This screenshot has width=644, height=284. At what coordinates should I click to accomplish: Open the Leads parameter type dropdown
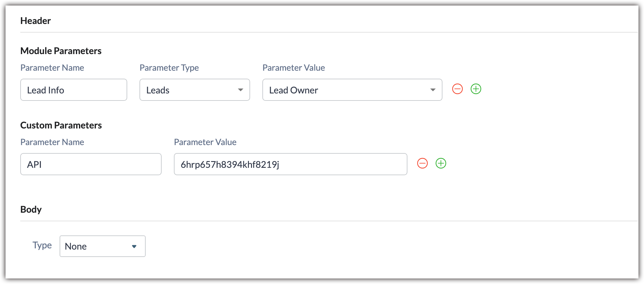point(194,90)
